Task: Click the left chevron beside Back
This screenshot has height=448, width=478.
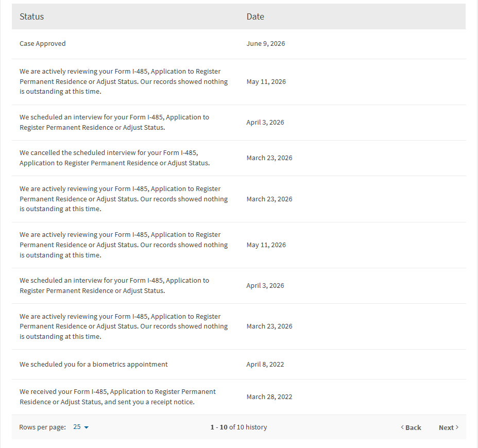Action: pyautogui.click(x=402, y=427)
